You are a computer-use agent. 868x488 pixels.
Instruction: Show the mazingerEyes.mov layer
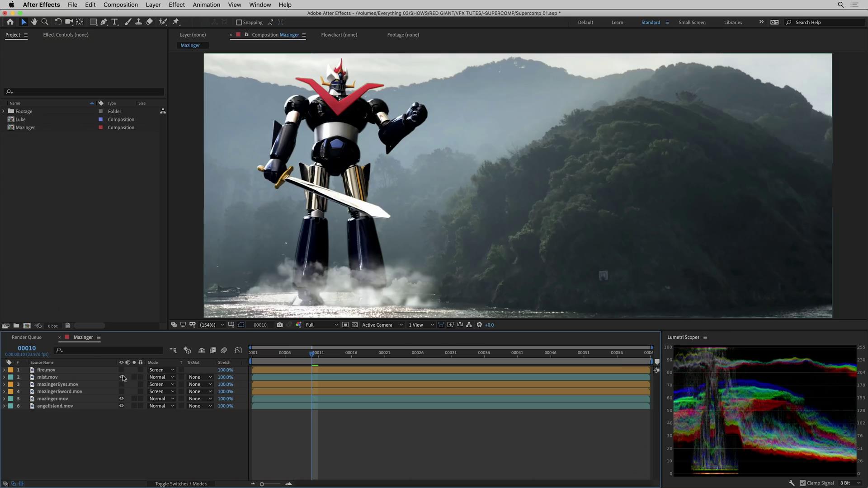tap(121, 385)
